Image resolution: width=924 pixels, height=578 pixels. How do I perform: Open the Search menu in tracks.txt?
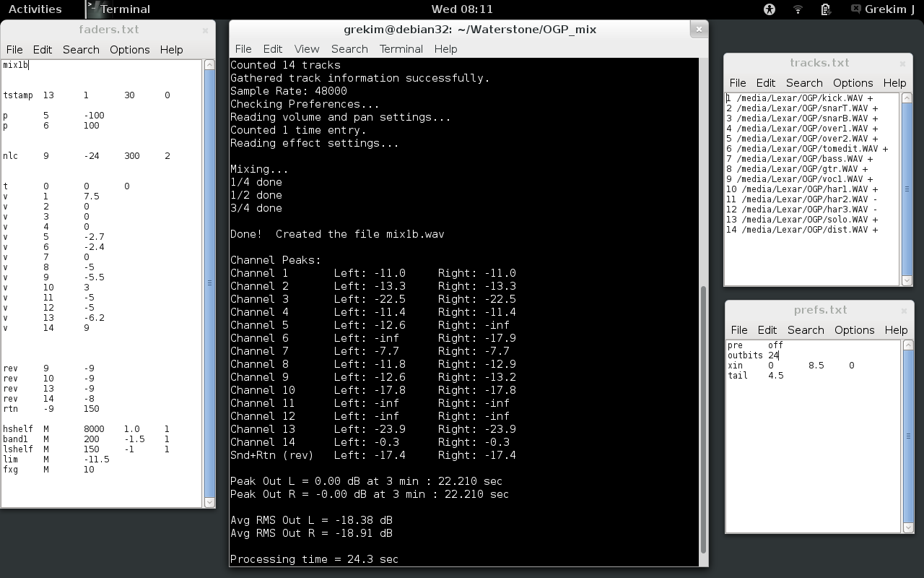tap(804, 83)
